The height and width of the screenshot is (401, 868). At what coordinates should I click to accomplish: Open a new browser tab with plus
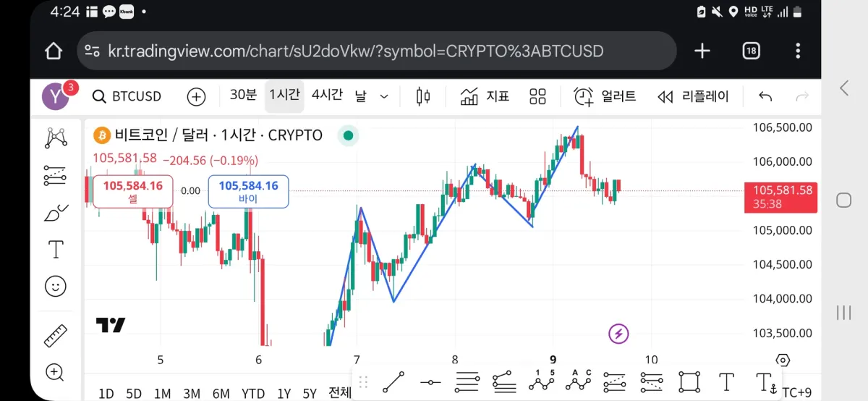pos(702,51)
